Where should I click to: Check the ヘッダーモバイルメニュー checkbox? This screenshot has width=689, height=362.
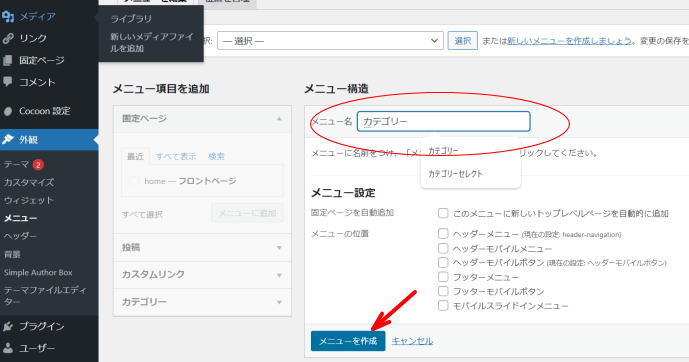(x=443, y=248)
